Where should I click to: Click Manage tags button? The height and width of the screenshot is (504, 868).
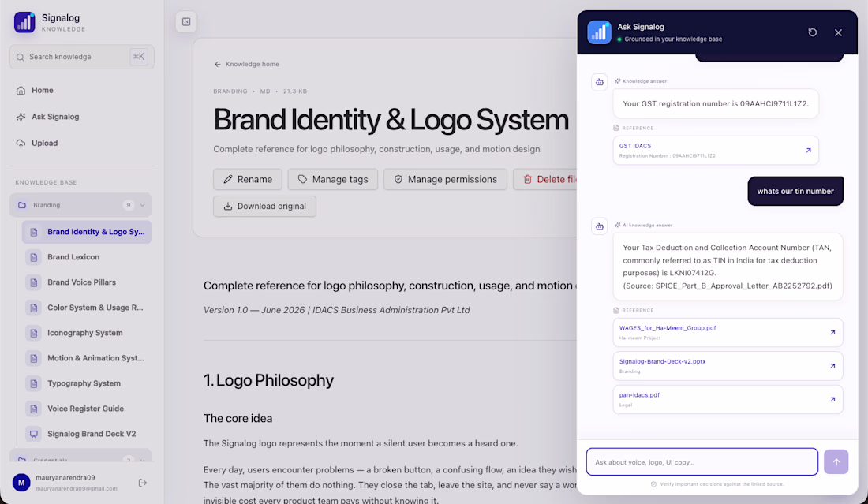click(333, 179)
